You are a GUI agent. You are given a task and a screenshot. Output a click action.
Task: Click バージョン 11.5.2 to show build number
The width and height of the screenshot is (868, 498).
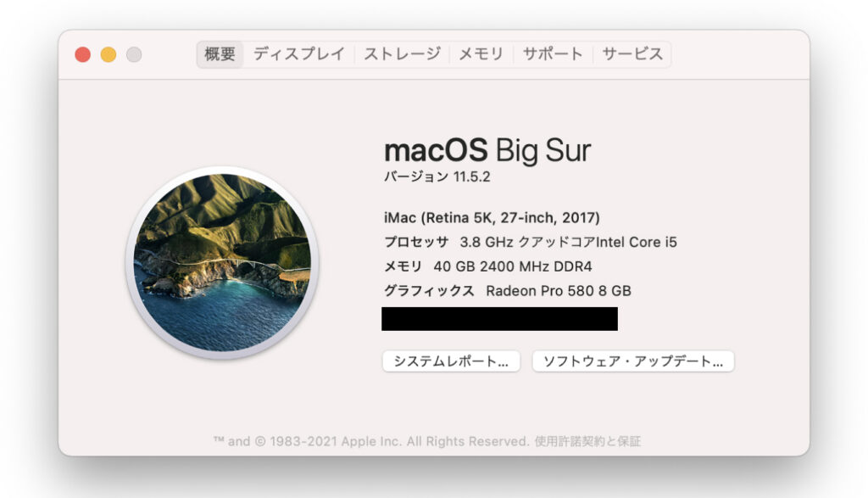tap(437, 176)
